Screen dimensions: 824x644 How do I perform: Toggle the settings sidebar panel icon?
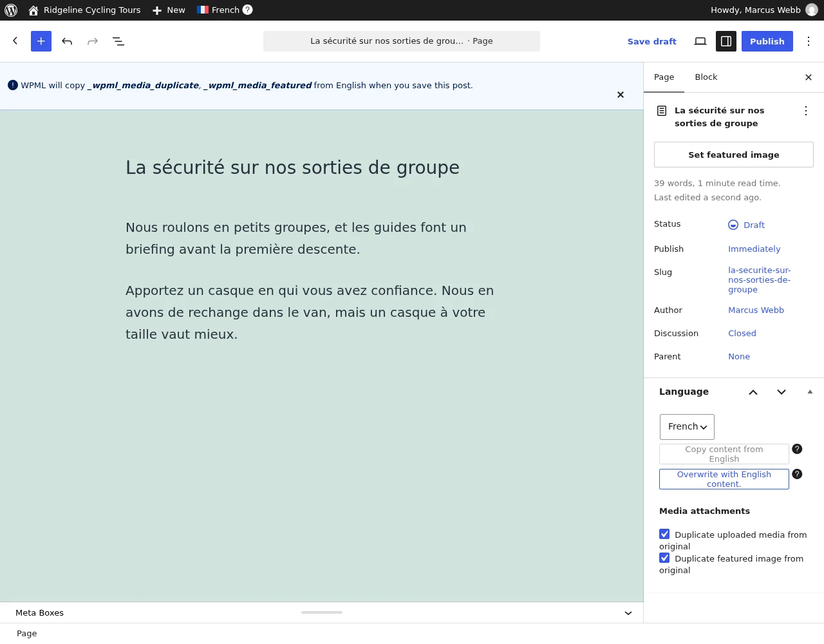coord(726,41)
